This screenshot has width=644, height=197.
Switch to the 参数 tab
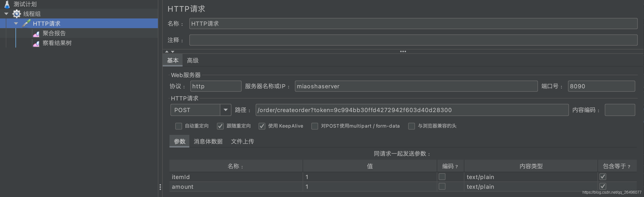[179, 141]
